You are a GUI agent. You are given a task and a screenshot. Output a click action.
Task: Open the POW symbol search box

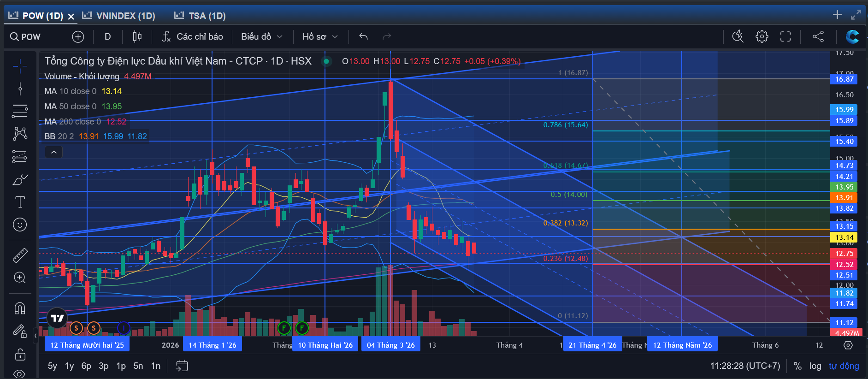coord(26,36)
